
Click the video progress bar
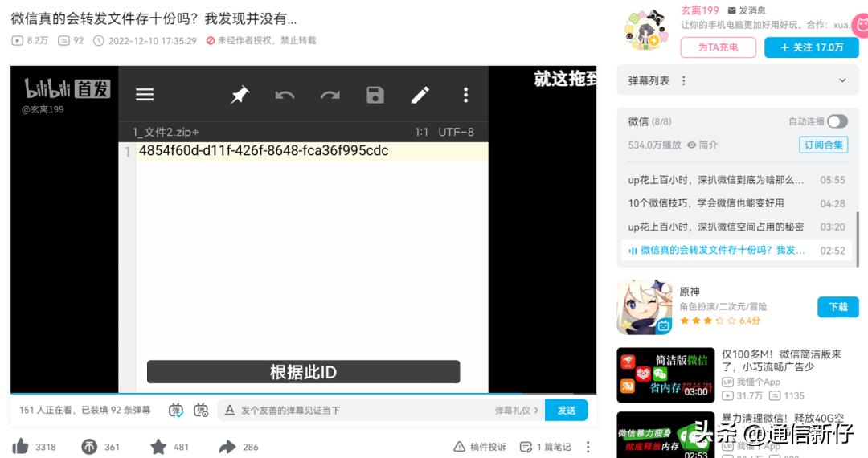tap(303, 393)
